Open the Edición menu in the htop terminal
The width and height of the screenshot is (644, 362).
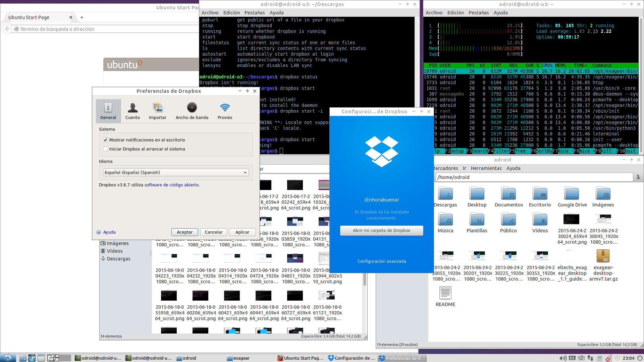tap(455, 13)
